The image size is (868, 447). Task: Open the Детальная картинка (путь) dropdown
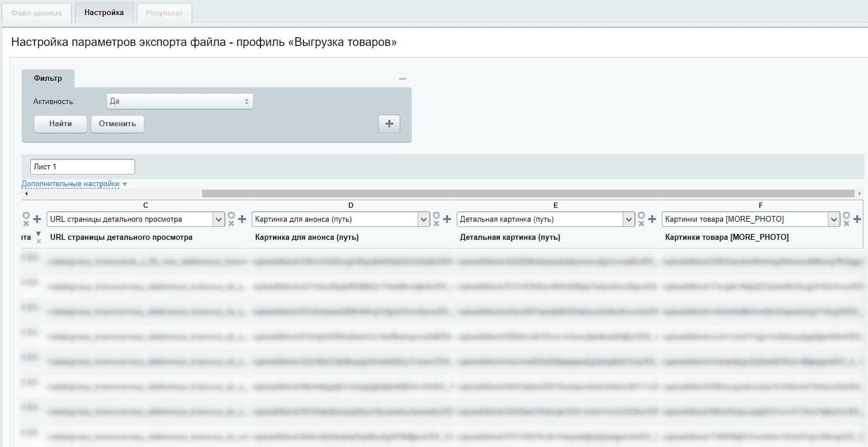pyautogui.click(x=545, y=219)
